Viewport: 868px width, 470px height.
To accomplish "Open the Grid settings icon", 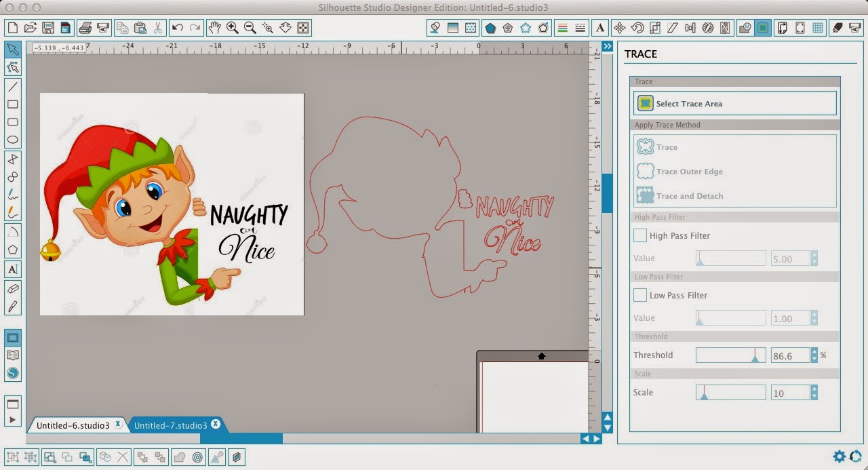I will (x=818, y=28).
